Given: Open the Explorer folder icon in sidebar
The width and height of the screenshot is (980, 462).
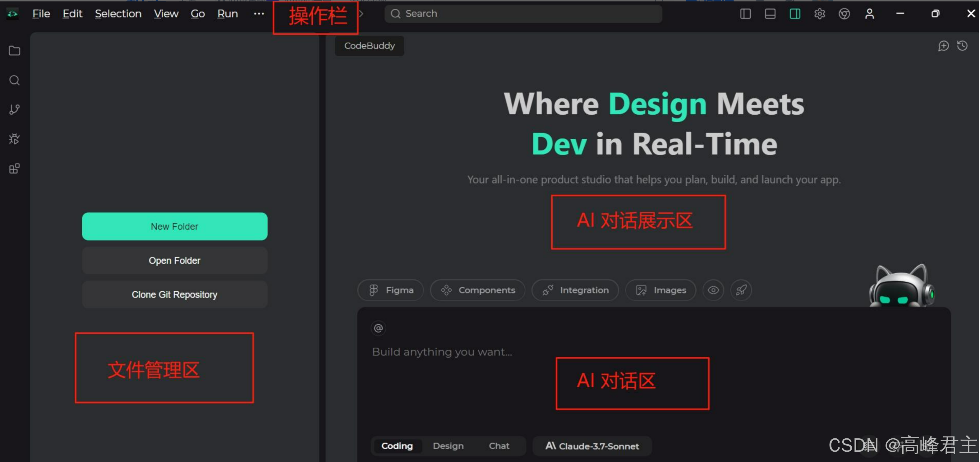Looking at the screenshot, I should (x=15, y=51).
